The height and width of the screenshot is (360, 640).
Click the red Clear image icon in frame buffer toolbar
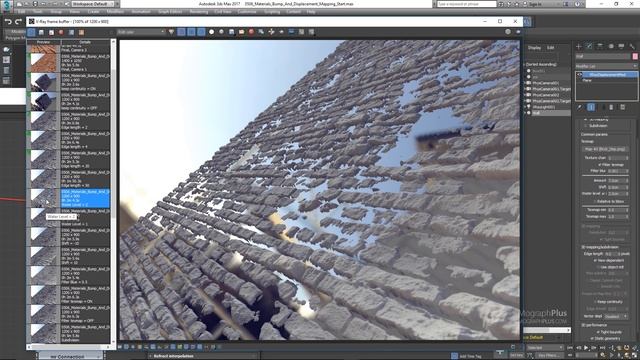click(x=251, y=32)
